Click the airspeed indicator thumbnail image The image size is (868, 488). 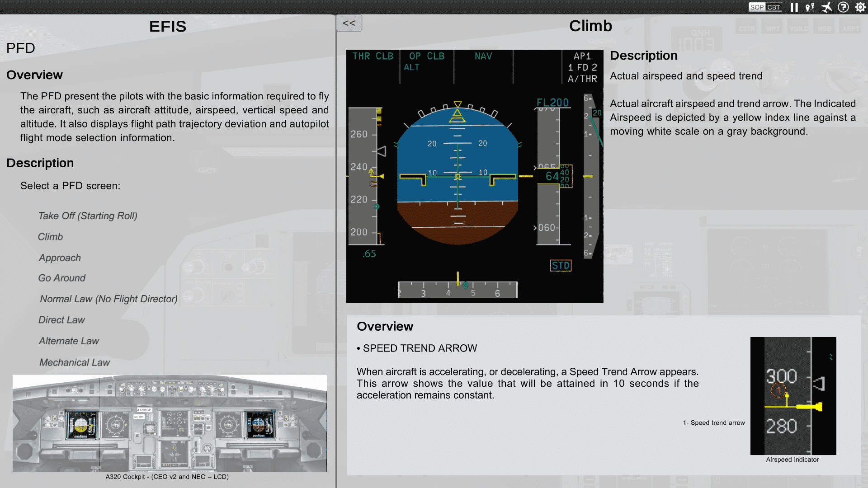793,396
